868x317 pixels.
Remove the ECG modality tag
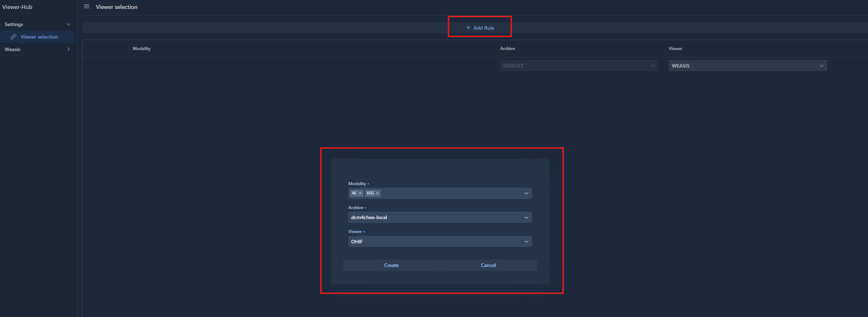click(377, 193)
